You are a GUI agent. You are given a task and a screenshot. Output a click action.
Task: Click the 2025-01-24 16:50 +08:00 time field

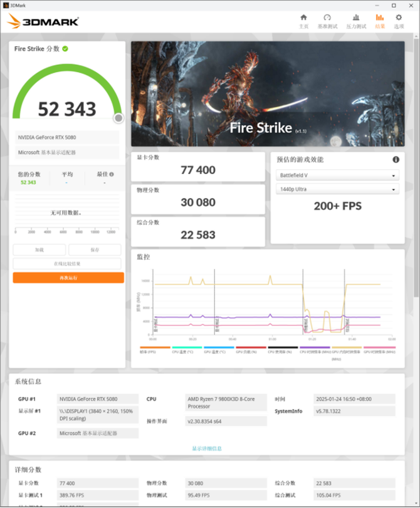click(x=354, y=399)
